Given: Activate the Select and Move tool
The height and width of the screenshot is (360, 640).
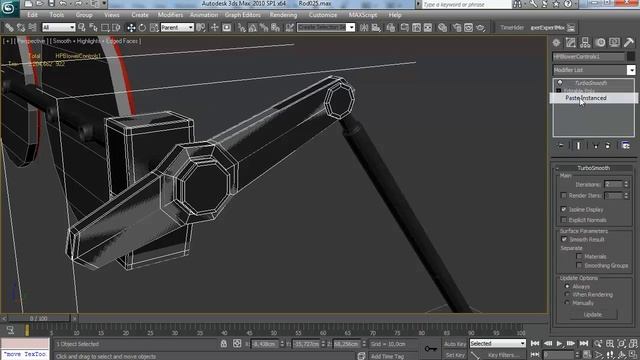Looking at the screenshot, I should click(x=131, y=27).
